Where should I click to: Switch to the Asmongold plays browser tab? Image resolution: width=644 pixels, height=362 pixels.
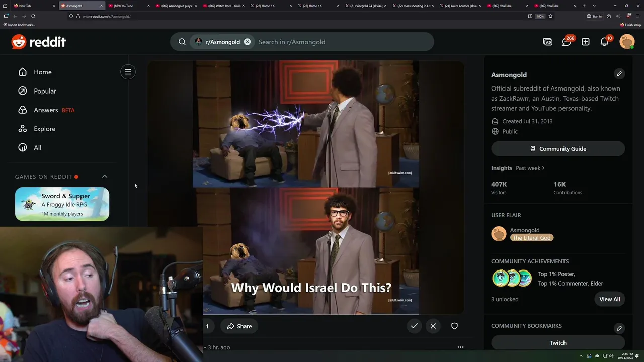pos(176,6)
